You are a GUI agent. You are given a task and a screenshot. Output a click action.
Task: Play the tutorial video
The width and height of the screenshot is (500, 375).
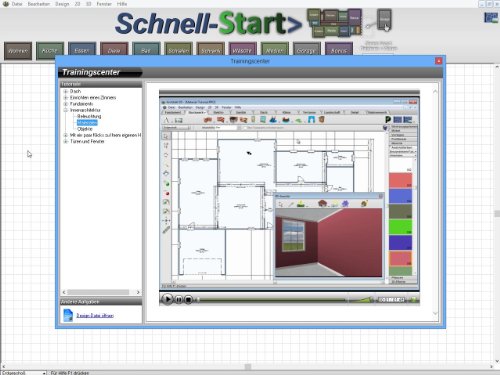click(x=168, y=299)
